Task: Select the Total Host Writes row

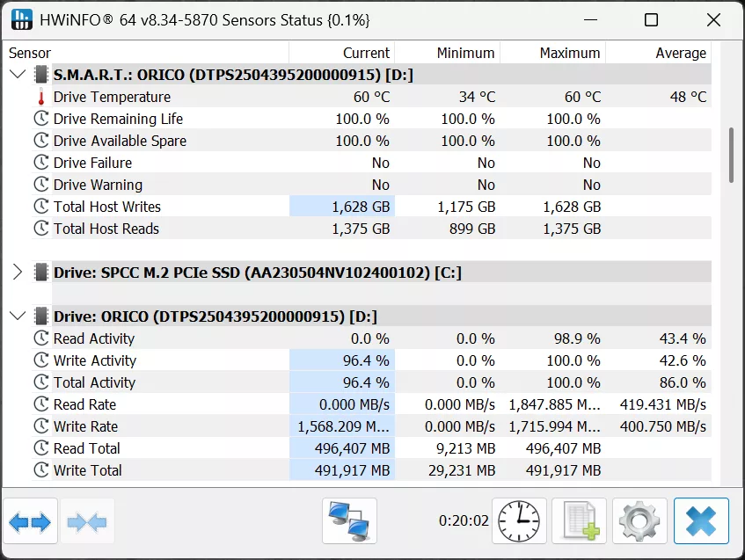Action: click(x=107, y=207)
